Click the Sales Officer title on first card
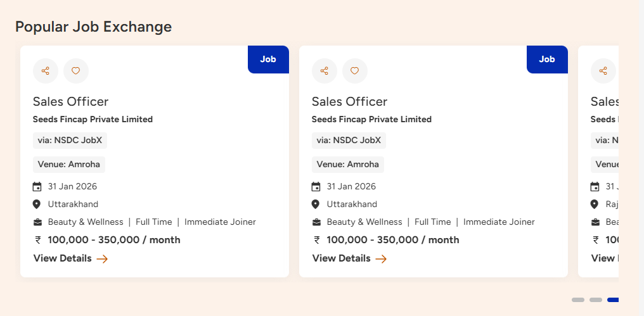The width and height of the screenshot is (644, 316). tap(70, 101)
